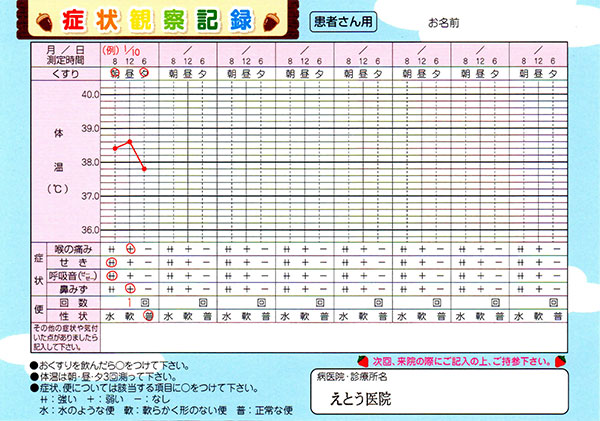Click the (例) 1/10 example date header

click(x=128, y=49)
